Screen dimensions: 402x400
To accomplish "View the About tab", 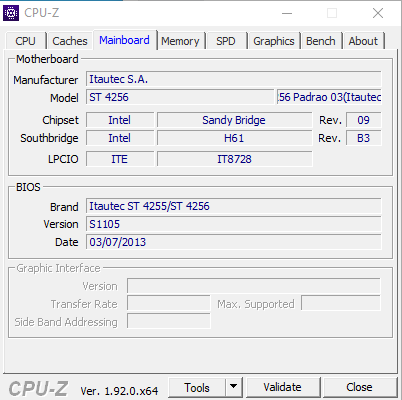I will (363, 41).
